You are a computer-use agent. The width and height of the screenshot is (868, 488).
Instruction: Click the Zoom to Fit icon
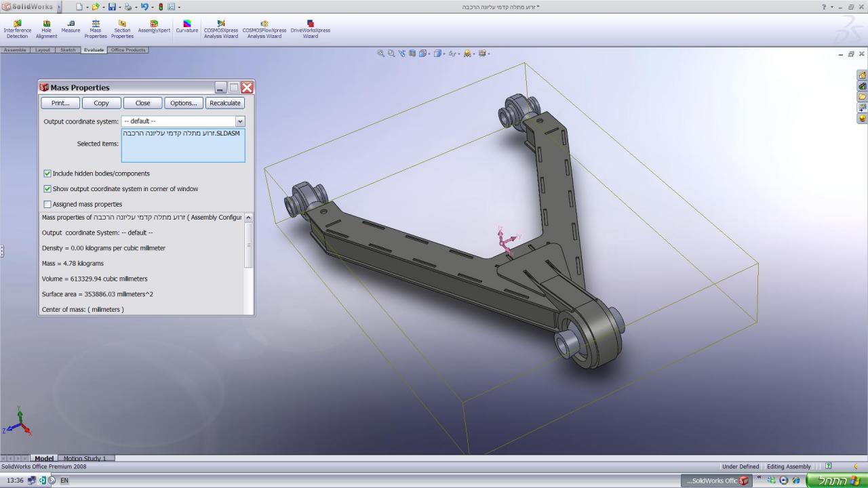381,54
